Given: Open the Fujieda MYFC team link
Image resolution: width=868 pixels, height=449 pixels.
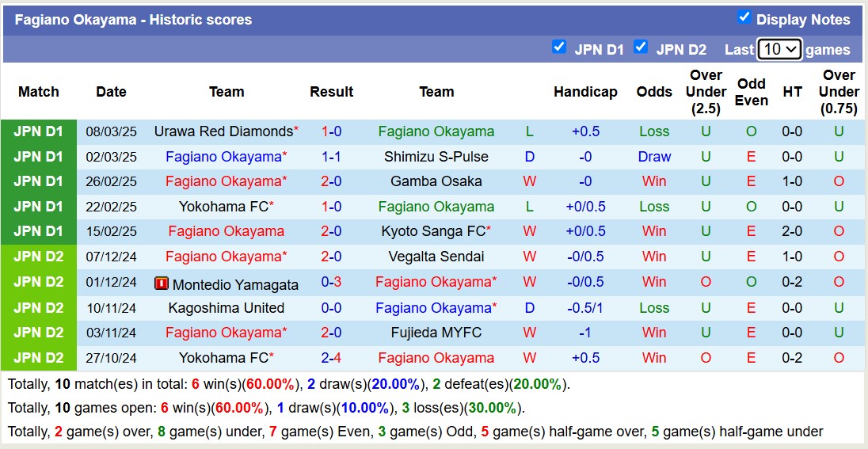Looking at the screenshot, I should tap(436, 333).
